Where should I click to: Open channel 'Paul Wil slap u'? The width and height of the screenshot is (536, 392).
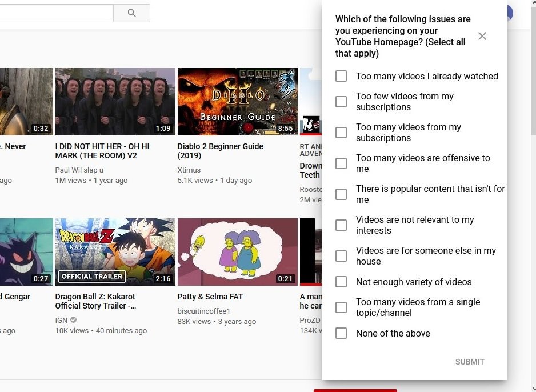[x=79, y=170]
